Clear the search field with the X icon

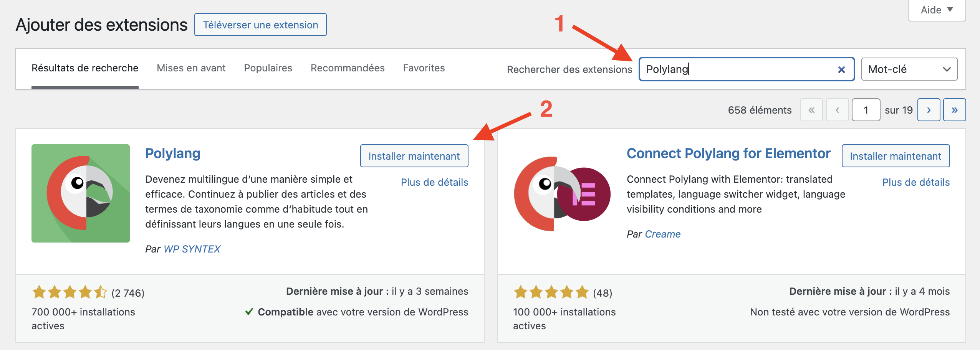click(x=841, y=69)
